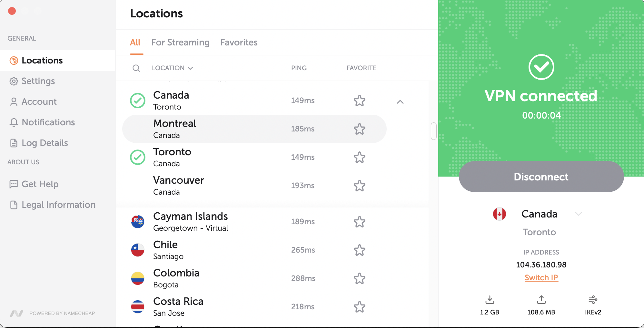
Task: Switch to the For Streaming tab
Action: pos(181,43)
